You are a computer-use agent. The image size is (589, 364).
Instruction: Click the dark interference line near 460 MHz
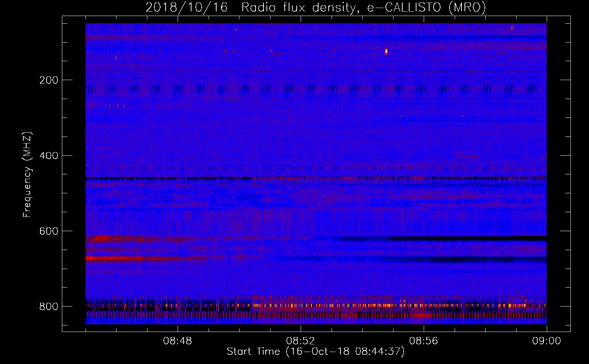click(316, 178)
